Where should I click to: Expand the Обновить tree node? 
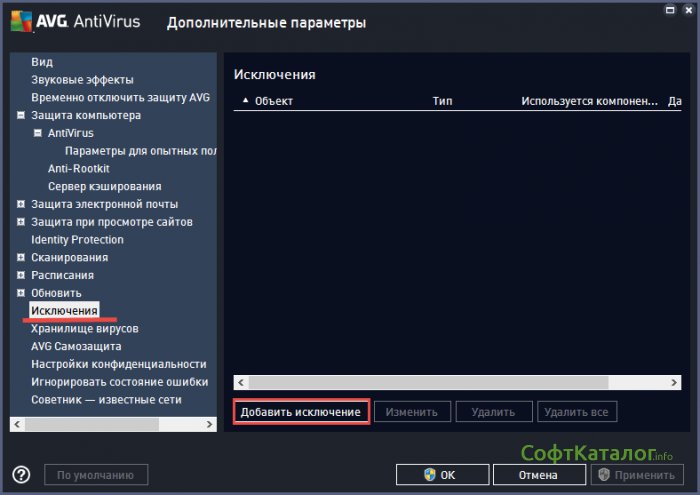(22, 293)
